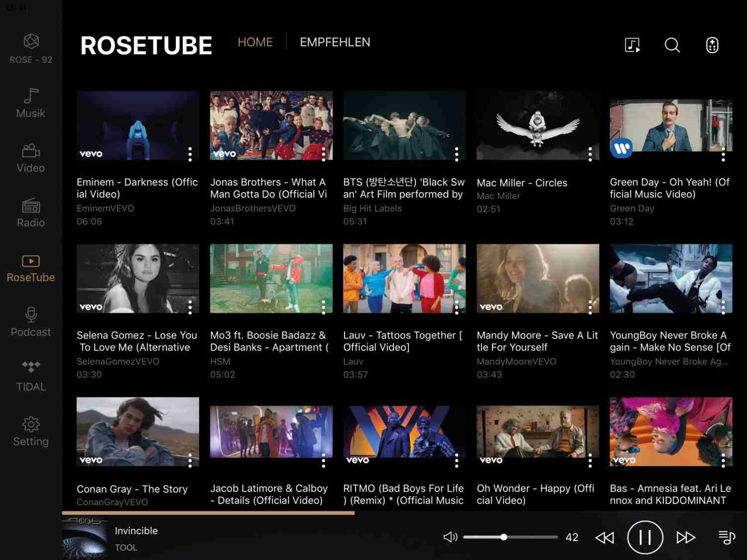747x560 pixels.
Task: Open title 'Mo3 ft. Boosie Badazz & Desi Banks'
Action: (269, 341)
